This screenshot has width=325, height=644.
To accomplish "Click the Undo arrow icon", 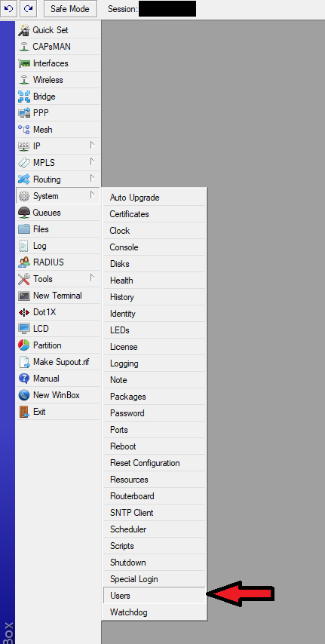I will (8, 8).
